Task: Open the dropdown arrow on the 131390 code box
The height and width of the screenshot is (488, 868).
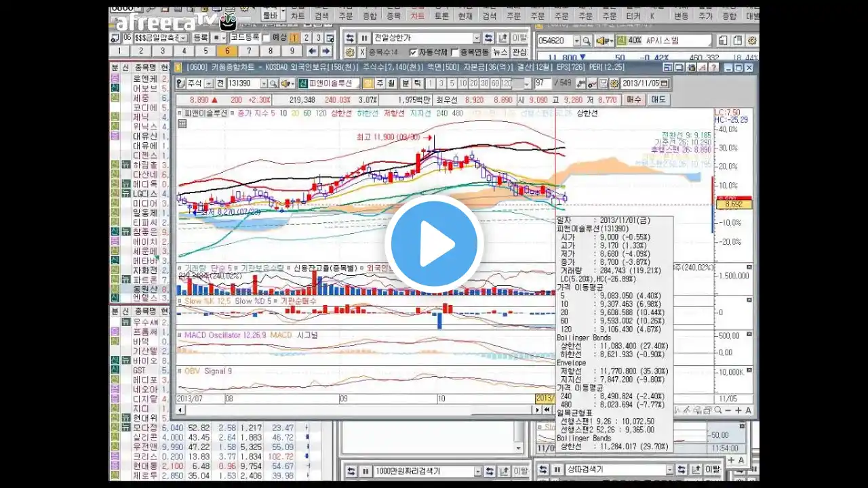Action: (x=264, y=83)
